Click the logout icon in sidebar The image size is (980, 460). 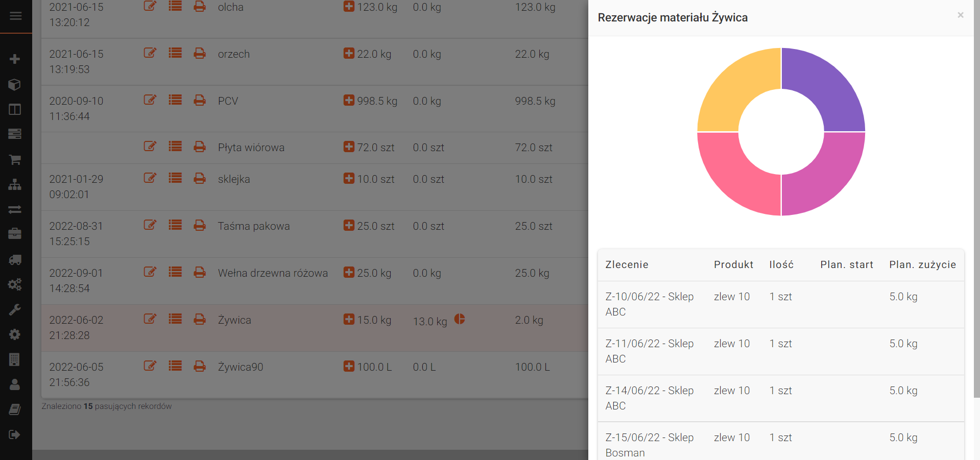point(15,434)
